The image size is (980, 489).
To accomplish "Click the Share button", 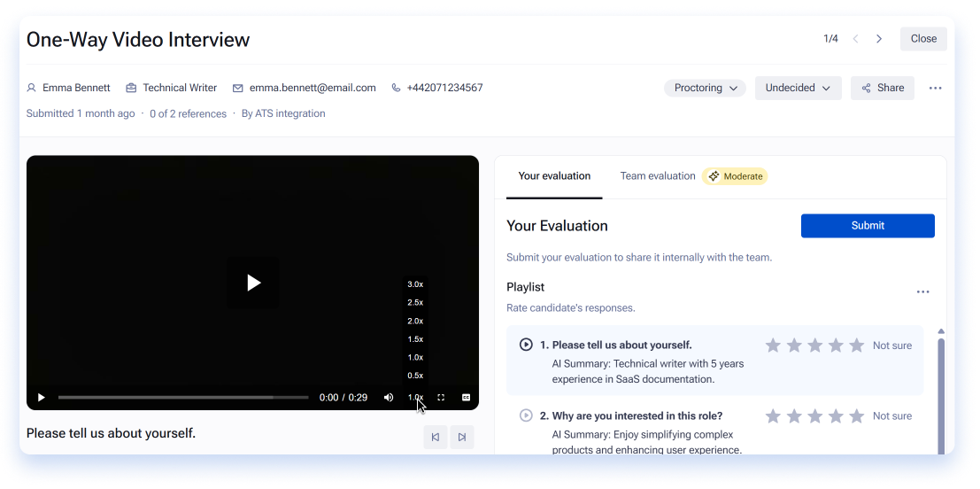I will 883,89.
